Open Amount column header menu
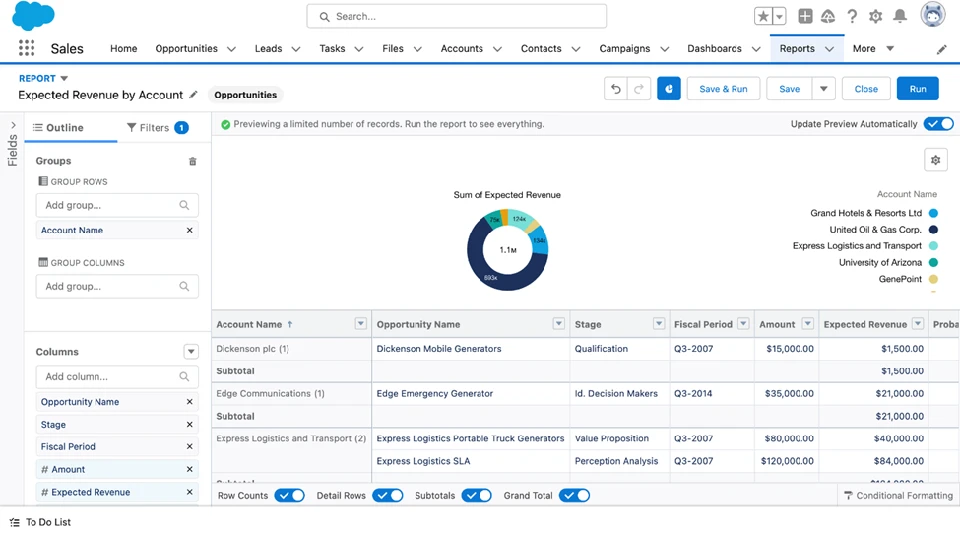 tap(808, 324)
